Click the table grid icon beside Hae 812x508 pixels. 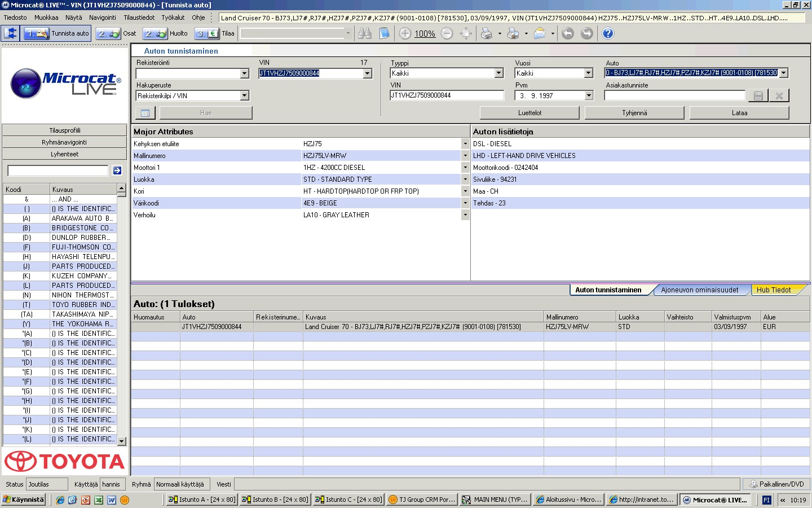click(x=145, y=113)
